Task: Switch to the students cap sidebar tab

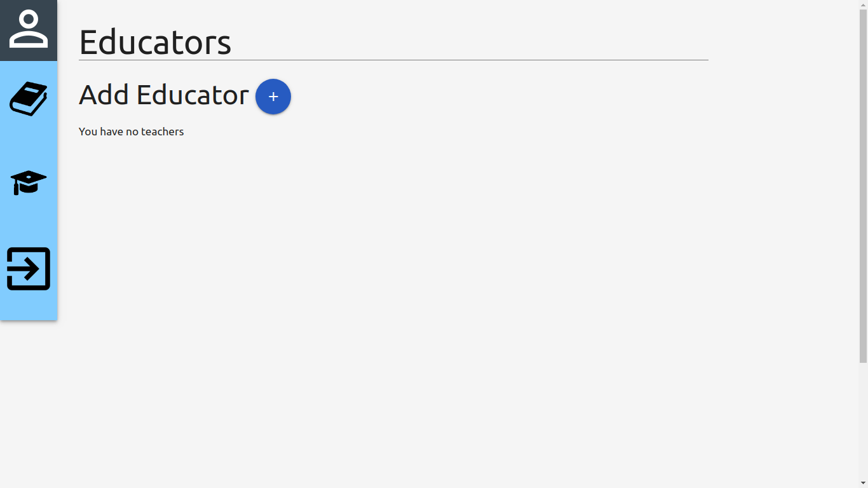Action: tap(29, 182)
